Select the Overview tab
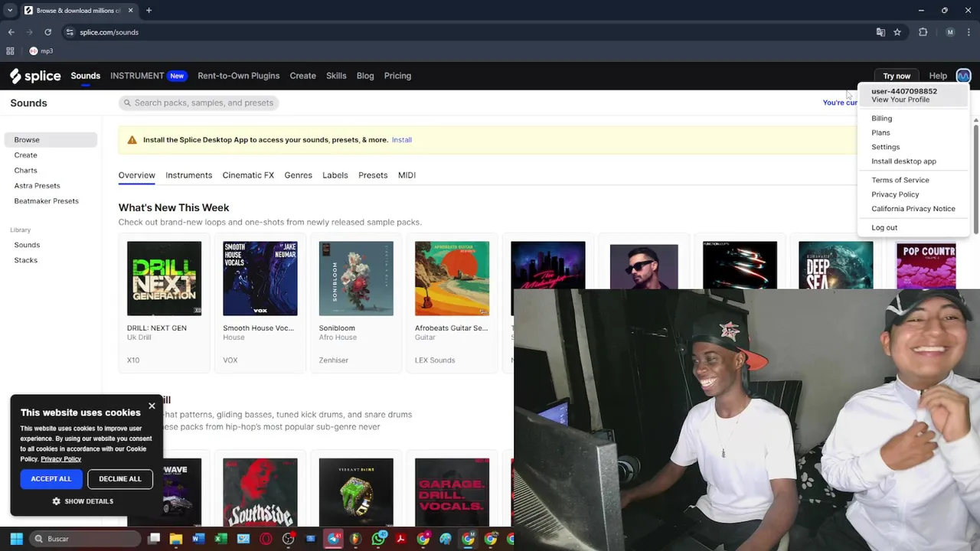Screen dimensions: 980x551 coord(136,175)
